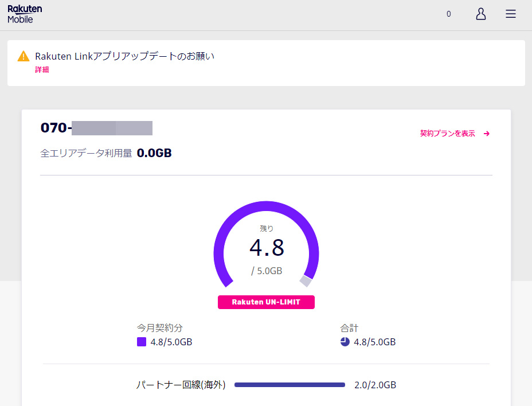Click the notification count 0
This screenshot has width=532, height=406.
[448, 14]
